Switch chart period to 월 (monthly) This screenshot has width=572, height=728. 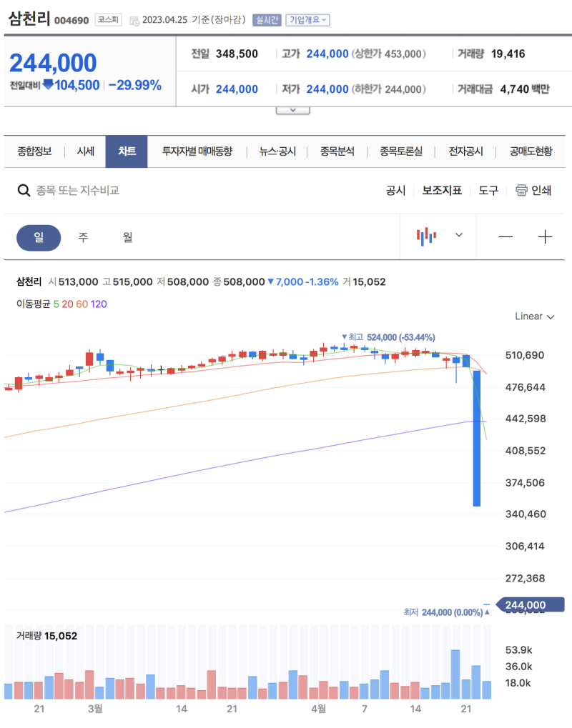coord(127,237)
